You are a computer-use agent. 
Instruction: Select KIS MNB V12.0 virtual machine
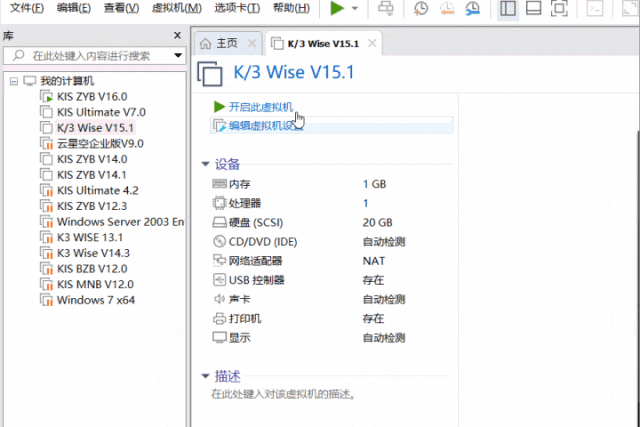click(95, 285)
